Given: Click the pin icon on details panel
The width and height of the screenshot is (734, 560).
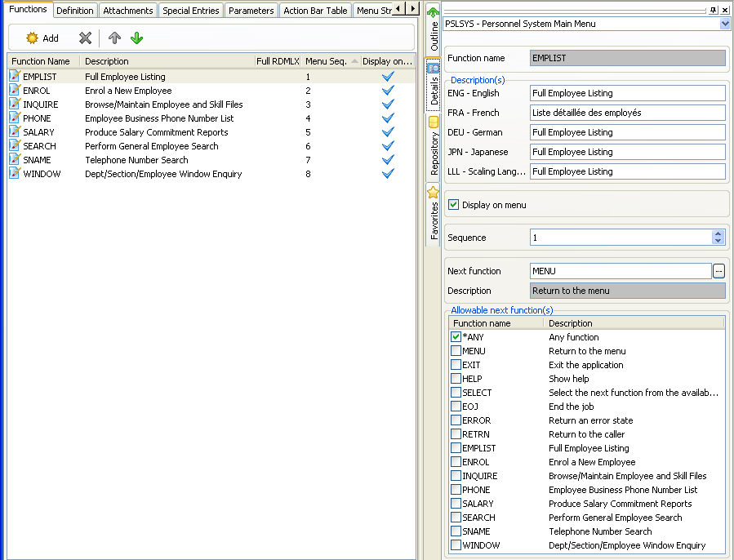Looking at the screenshot, I should coord(714,9).
